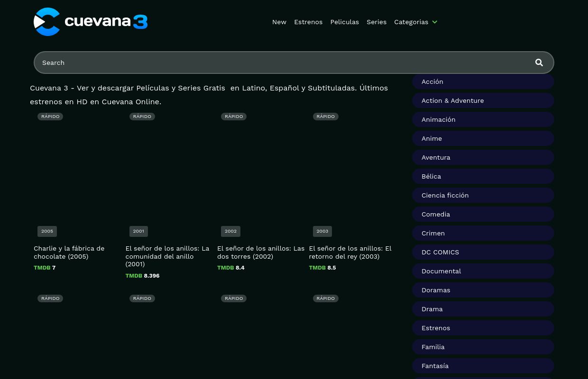Click the search magnifier icon
The image size is (588, 379).
point(539,63)
